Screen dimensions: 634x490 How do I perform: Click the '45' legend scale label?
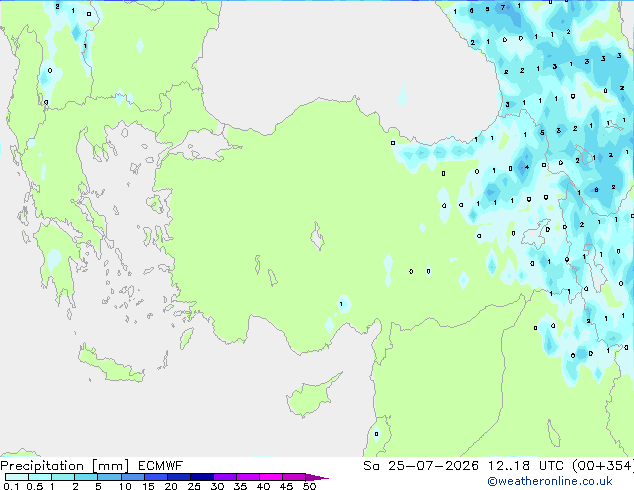point(286,486)
